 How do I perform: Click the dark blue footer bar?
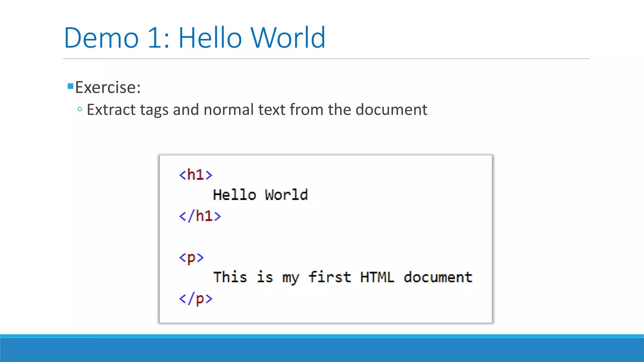(322, 349)
